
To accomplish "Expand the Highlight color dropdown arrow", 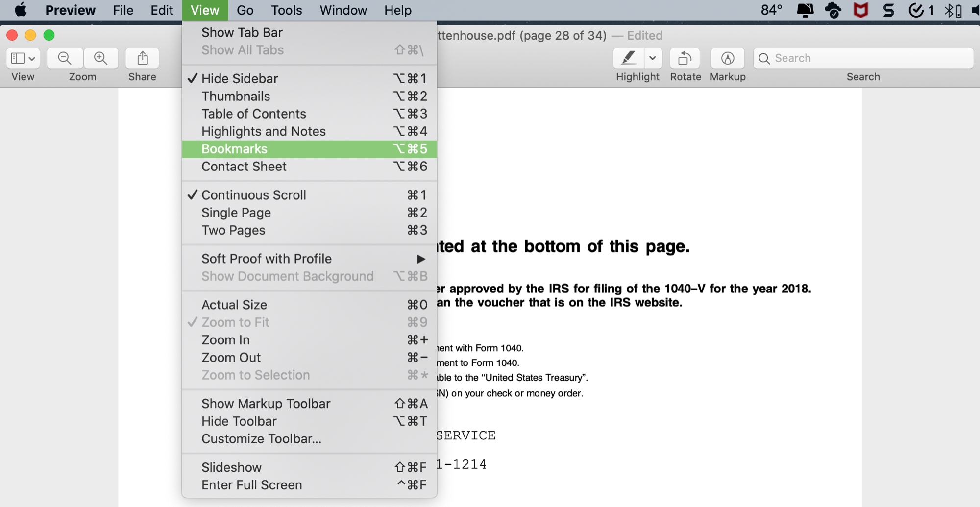I will [x=653, y=58].
